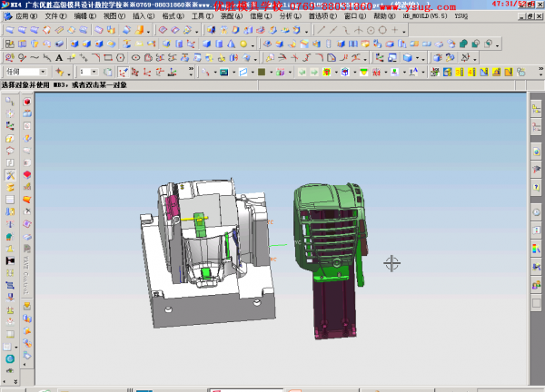Open the Unite boolean tool
The image size is (545, 392).
463,44
